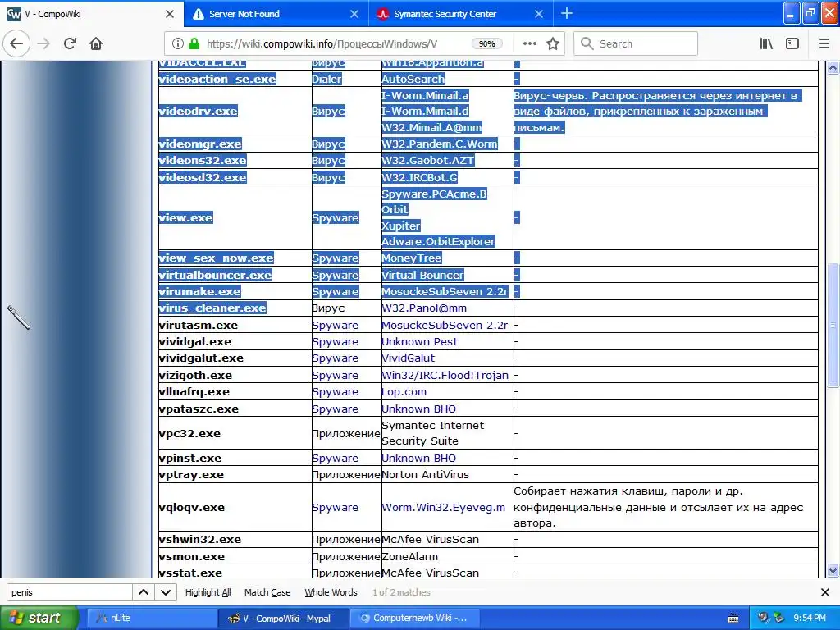Focus the Search box in toolbar
This screenshot has width=840, height=630.
click(x=636, y=43)
